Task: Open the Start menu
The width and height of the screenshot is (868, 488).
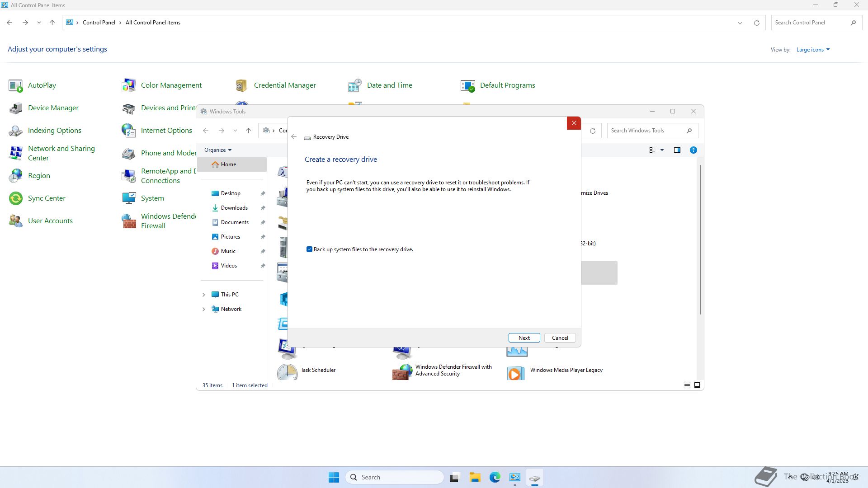Action: (334, 477)
